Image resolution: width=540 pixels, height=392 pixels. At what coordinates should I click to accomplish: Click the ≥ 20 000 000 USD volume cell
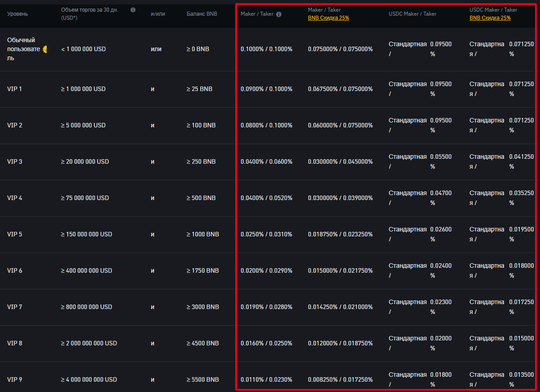85,161
